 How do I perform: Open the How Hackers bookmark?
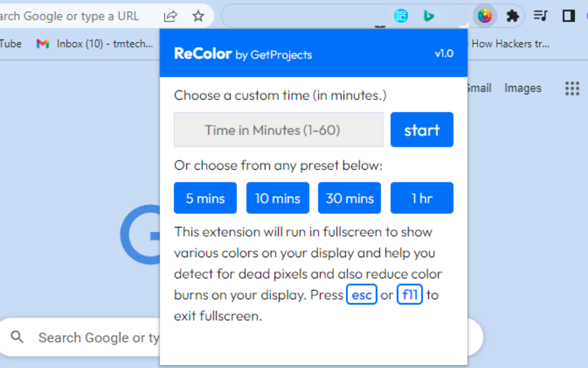[510, 44]
